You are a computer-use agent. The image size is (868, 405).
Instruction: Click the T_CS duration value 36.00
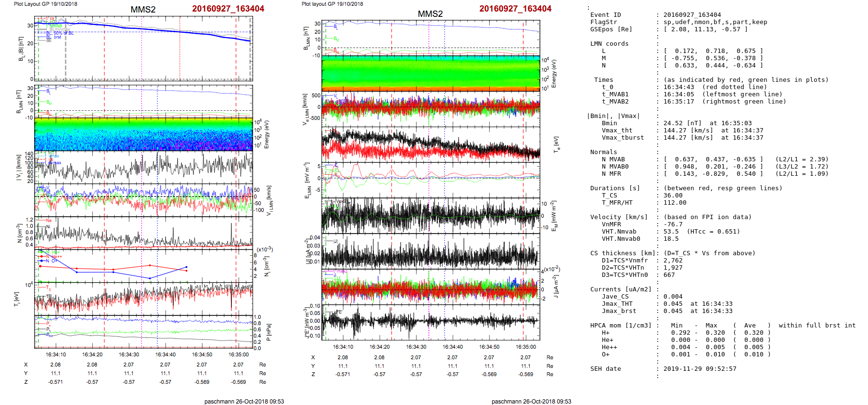click(673, 196)
